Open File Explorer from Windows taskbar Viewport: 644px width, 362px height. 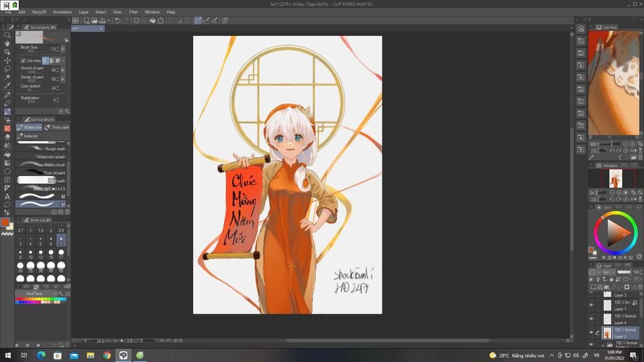pyautogui.click(x=91, y=356)
